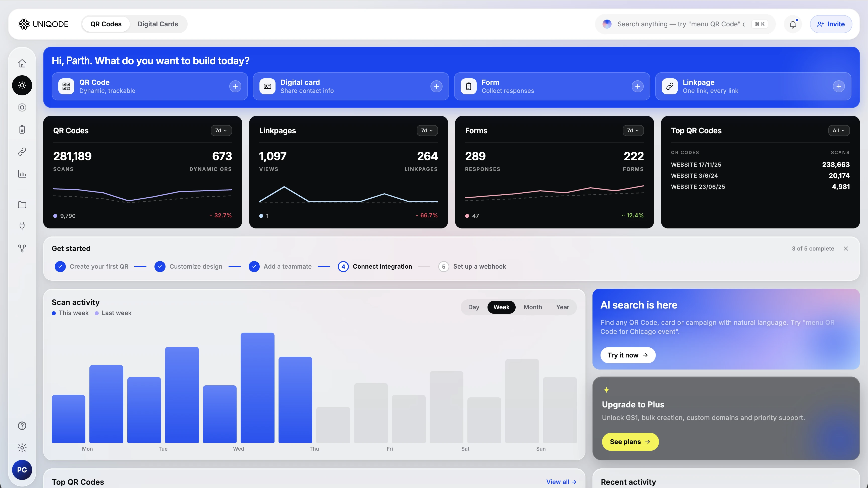Click the Digital card ID icon tile
Screen dimensions: 868x488
click(267, 87)
